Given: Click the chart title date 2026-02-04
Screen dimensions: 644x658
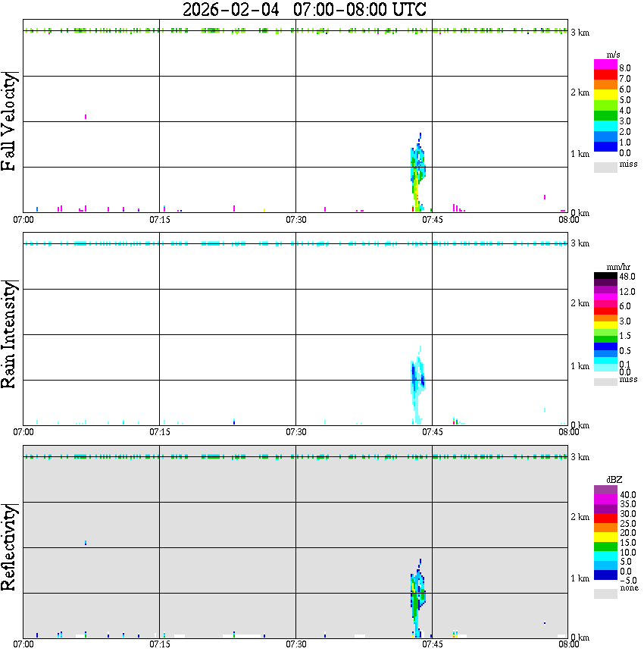Looking at the screenshot, I should tap(231, 9).
